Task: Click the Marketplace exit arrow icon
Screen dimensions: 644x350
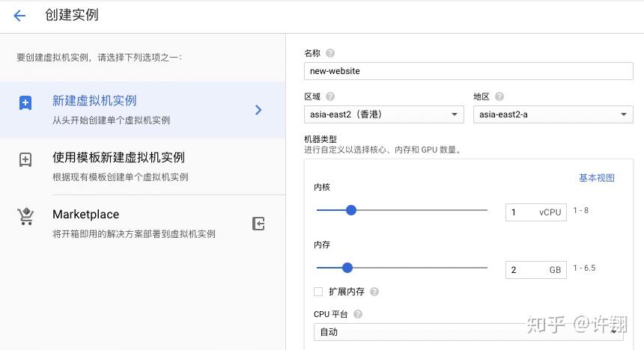Action: (258, 223)
